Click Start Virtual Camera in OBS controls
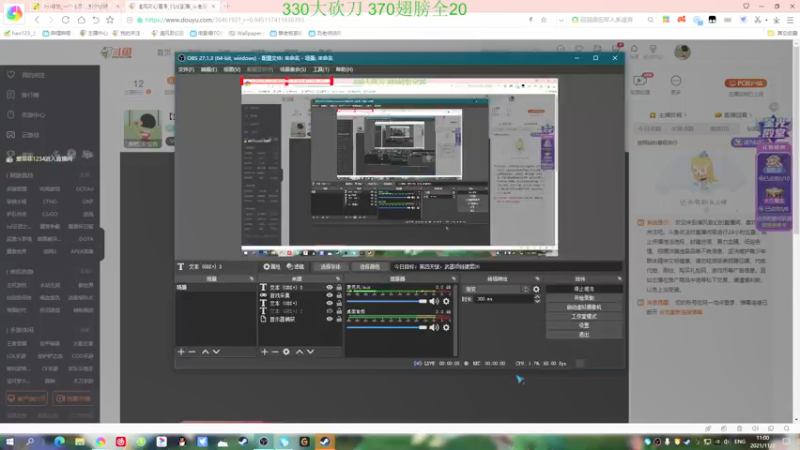Image resolution: width=800 pixels, height=450 pixels. [x=584, y=307]
